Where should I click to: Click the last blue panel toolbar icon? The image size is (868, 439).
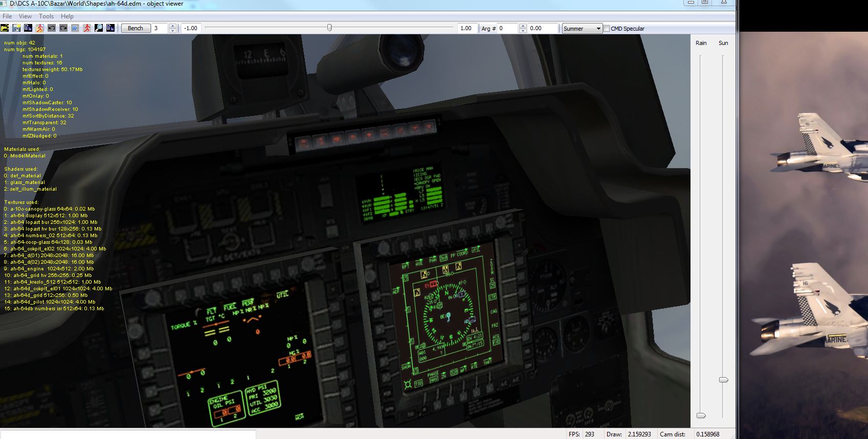(x=110, y=28)
